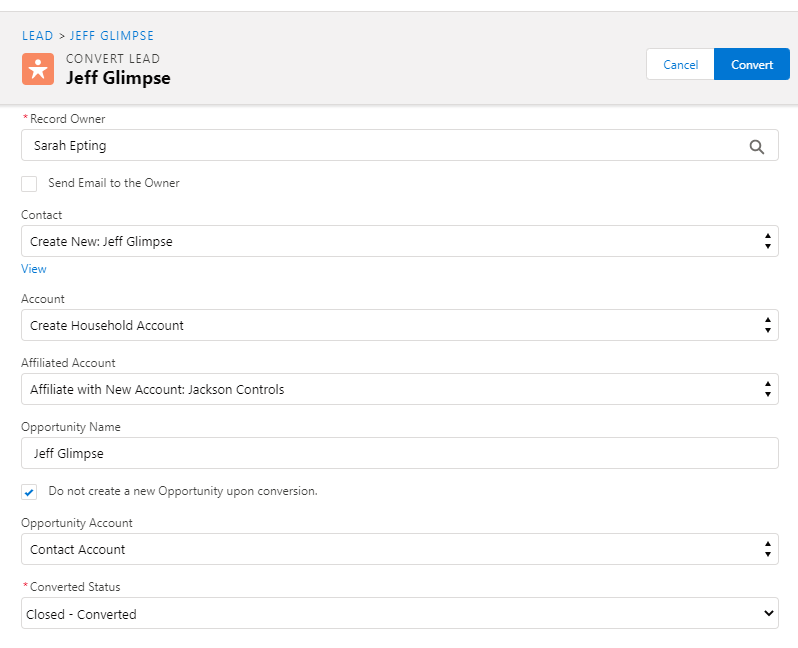Open the Opportunity Account dropdown
The width and height of the screenshot is (798, 648).
click(x=398, y=549)
